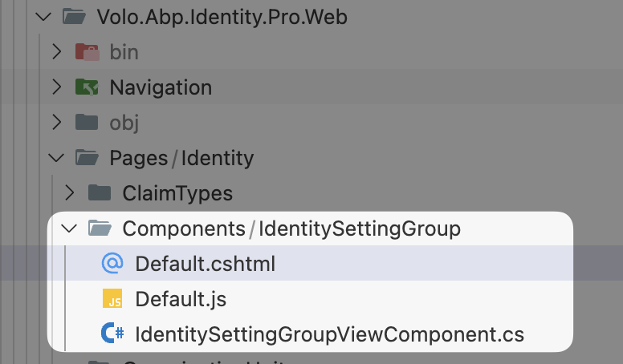Click the C# icon of IdentitySettingGroupViewComponent.cs
Image resolution: width=623 pixels, height=364 pixels.
click(112, 334)
